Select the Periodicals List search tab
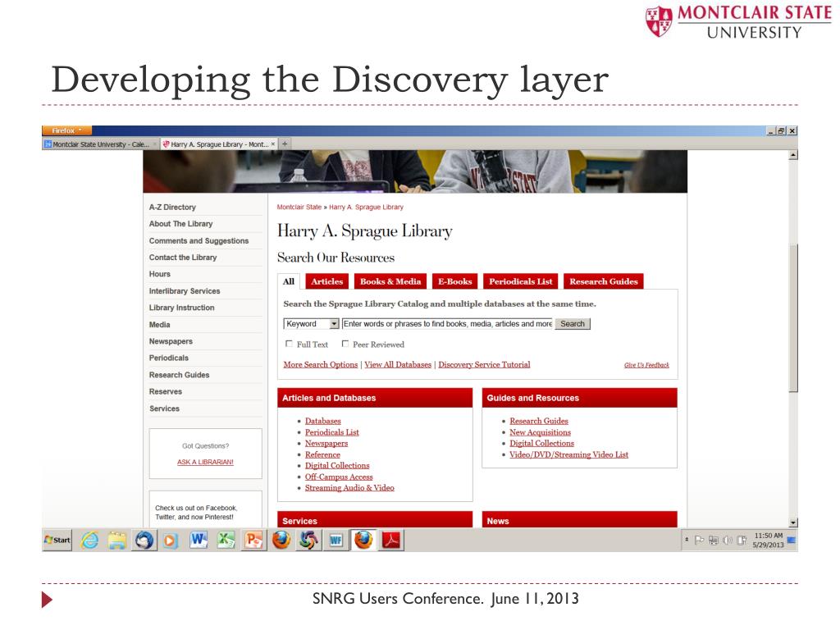This screenshot has width=840, height=630. [x=521, y=281]
